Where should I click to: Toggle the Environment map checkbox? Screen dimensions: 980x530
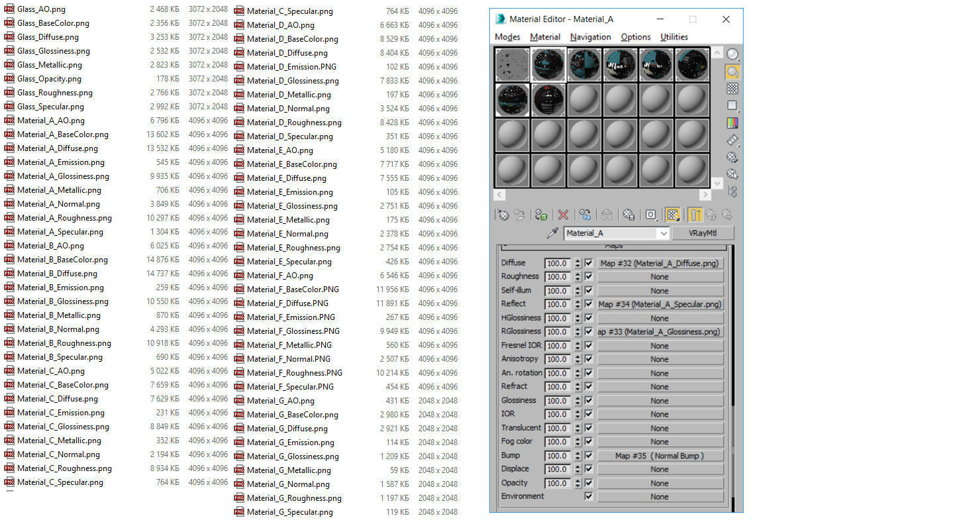click(x=589, y=496)
